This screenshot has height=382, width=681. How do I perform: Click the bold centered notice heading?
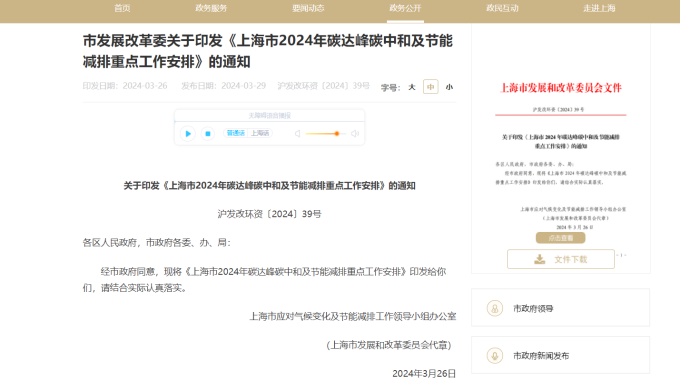click(269, 186)
